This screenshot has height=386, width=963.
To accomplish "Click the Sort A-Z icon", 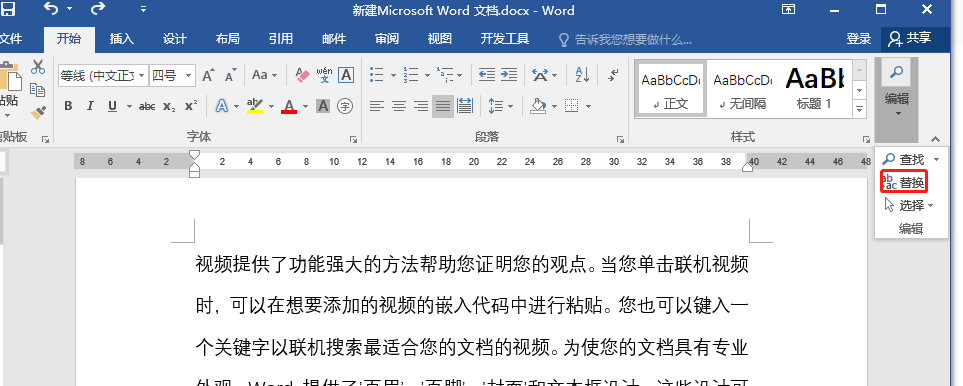I will pyautogui.click(x=582, y=75).
